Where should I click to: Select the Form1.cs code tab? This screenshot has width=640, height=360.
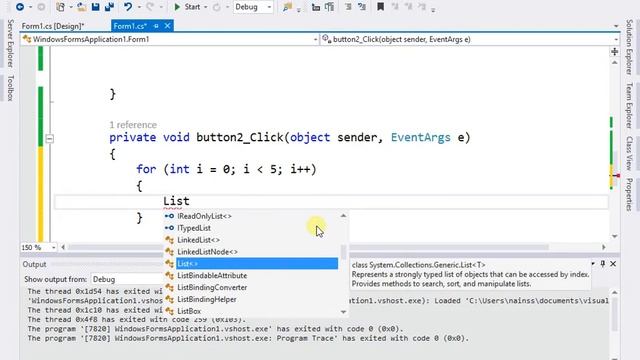click(x=130, y=26)
